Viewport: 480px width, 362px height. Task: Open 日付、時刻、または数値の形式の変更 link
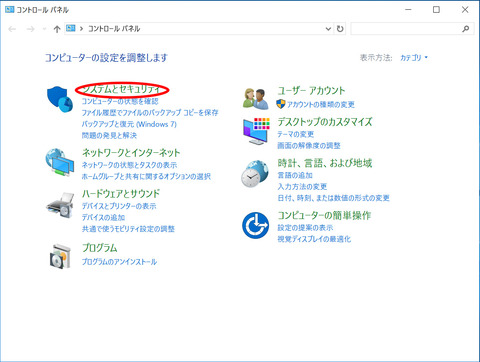(334, 198)
